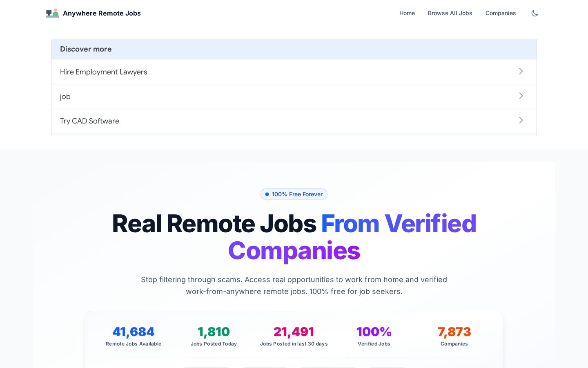This screenshot has height=368, width=588.
Task: Click the Anywhere Remote Jobs site title
Action: 102,13
